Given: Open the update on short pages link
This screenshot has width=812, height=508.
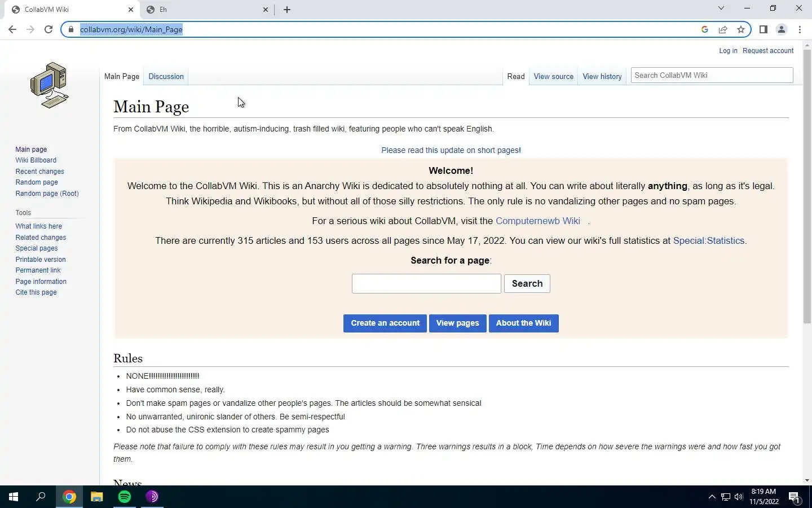Looking at the screenshot, I should pos(450,150).
